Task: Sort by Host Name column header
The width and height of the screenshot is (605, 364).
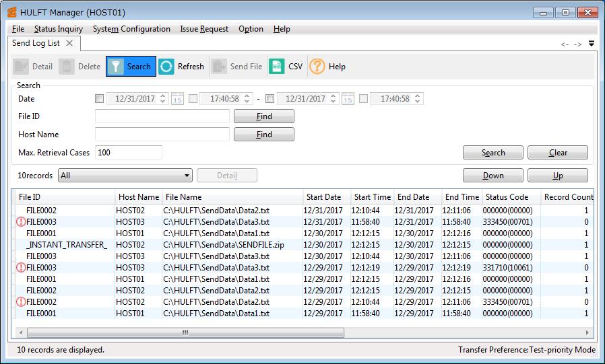Action: (x=139, y=197)
